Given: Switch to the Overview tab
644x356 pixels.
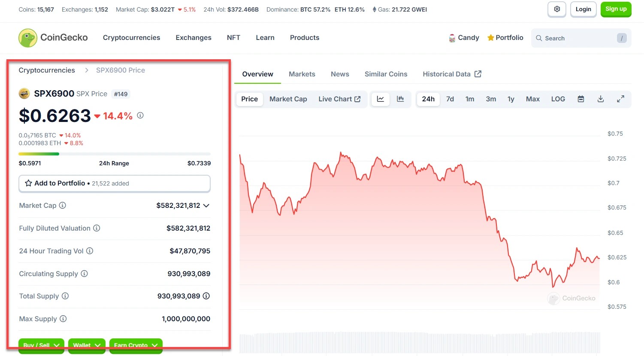Looking at the screenshot, I should 257,74.
